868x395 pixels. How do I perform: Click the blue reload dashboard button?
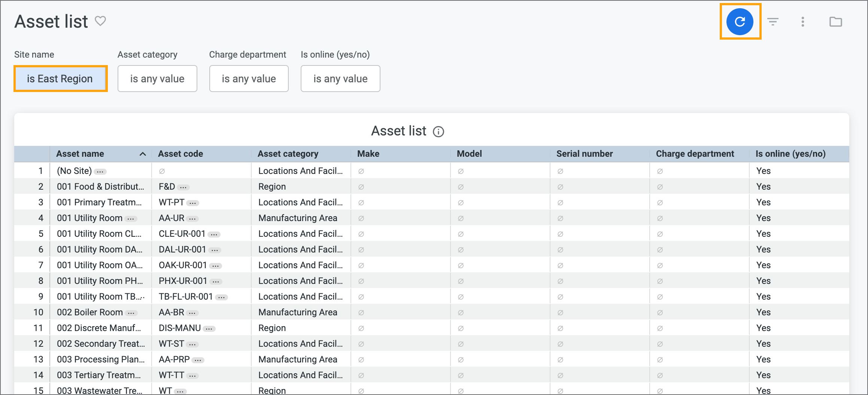pyautogui.click(x=740, y=22)
